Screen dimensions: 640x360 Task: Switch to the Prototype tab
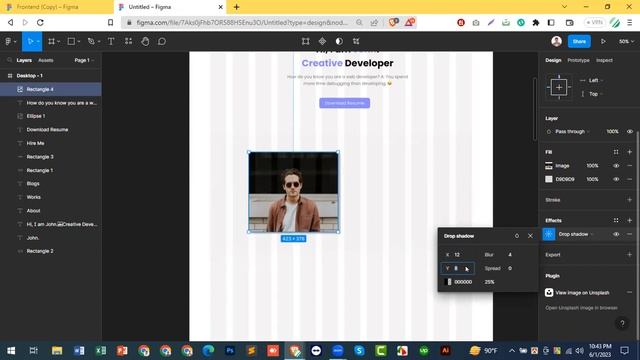click(x=578, y=60)
